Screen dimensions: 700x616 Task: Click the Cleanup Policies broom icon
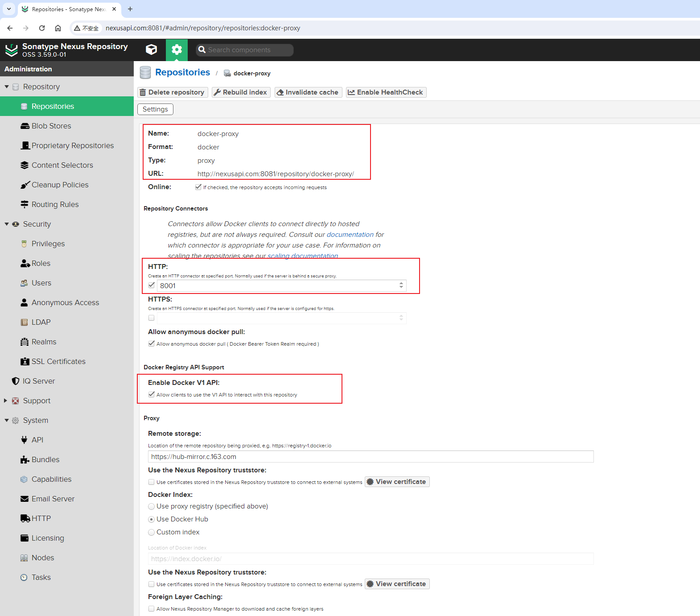[x=25, y=185]
